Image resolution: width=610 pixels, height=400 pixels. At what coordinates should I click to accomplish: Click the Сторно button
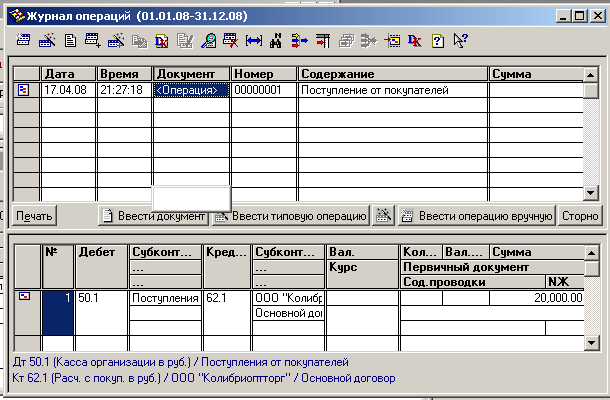(580, 216)
